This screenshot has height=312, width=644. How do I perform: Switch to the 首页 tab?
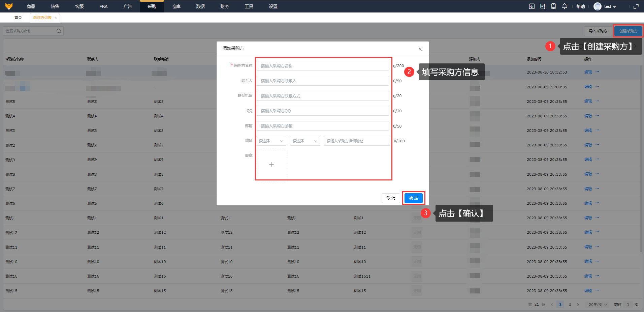point(18,18)
